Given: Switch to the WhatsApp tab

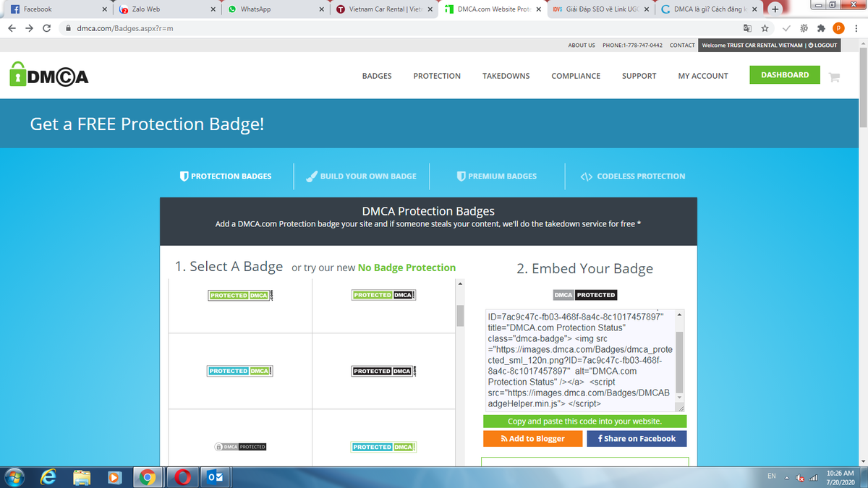Looking at the screenshot, I should point(275,9).
